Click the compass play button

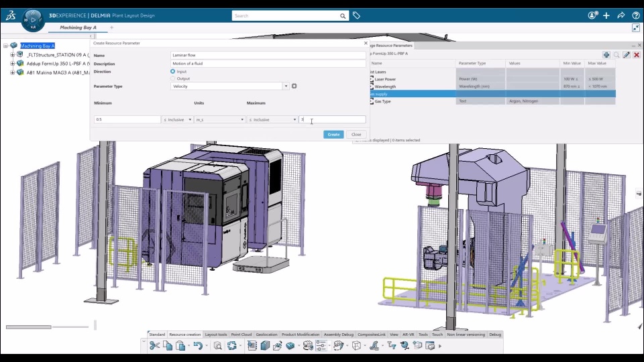(x=34, y=19)
